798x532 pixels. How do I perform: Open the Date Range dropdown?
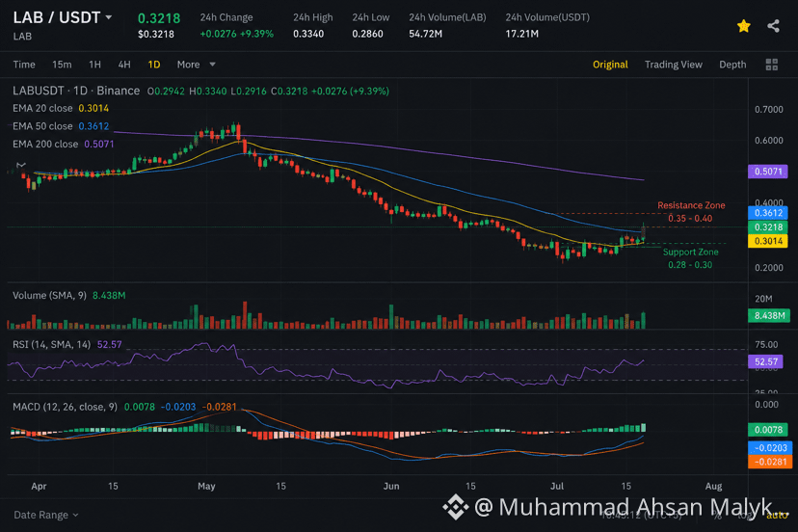pos(46,515)
